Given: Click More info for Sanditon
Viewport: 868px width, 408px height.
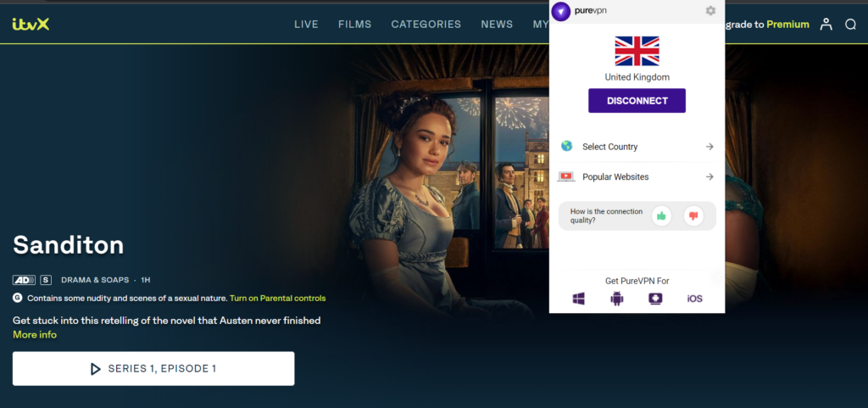Looking at the screenshot, I should [x=35, y=335].
